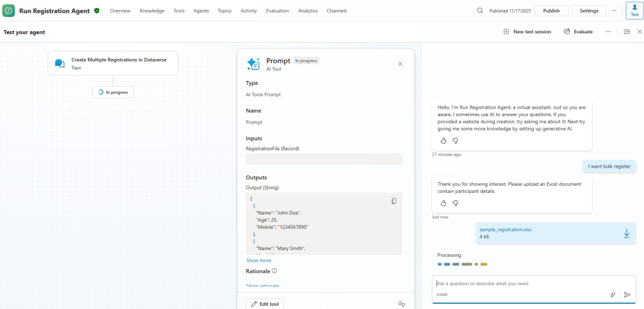Expand output with Show more
644x309 pixels.
point(258,261)
